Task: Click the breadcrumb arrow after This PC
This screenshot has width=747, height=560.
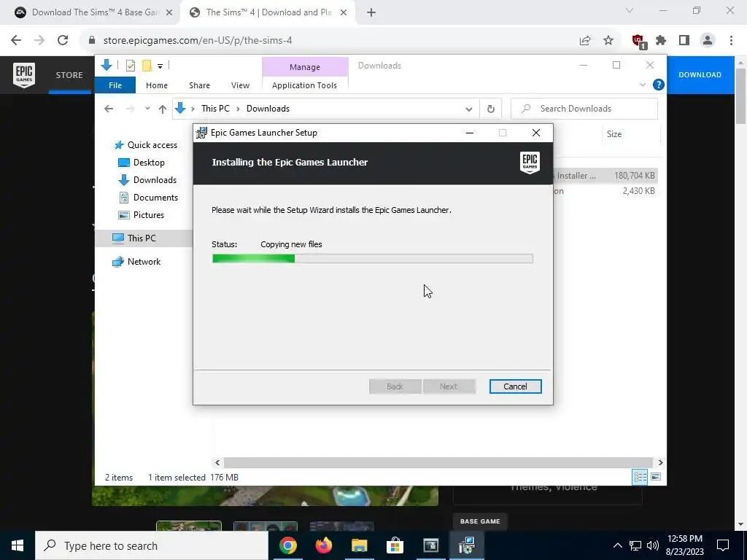Action: 238,109
